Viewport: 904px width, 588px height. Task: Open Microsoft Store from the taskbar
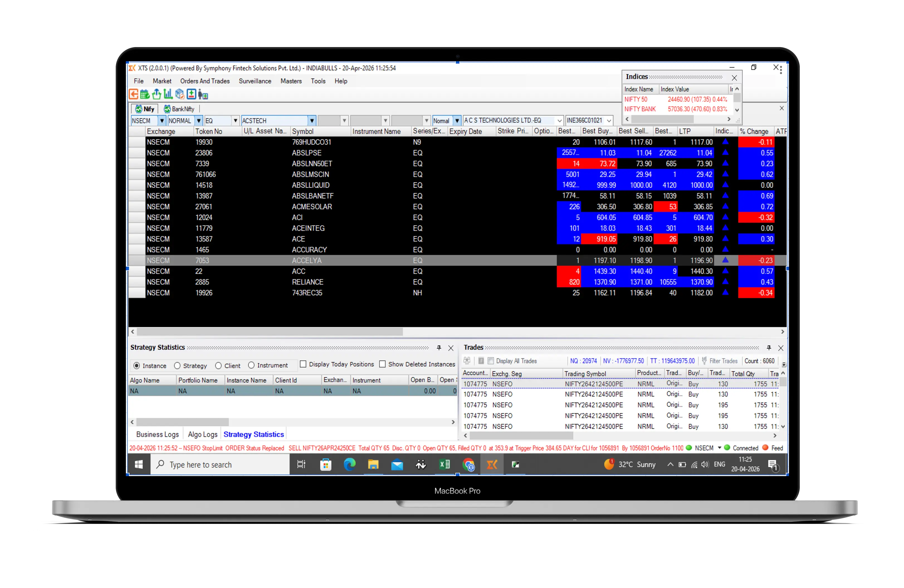click(x=326, y=464)
